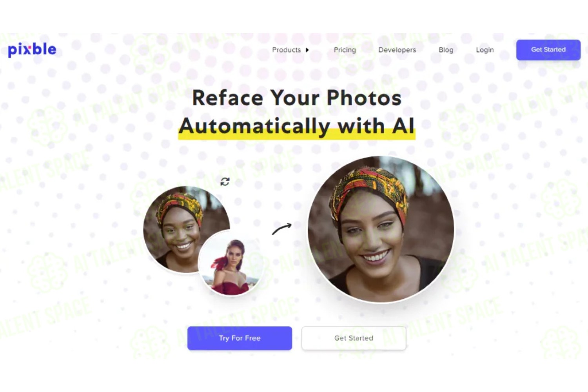
Task: Visit the Blog page
Action: point(446,50)
